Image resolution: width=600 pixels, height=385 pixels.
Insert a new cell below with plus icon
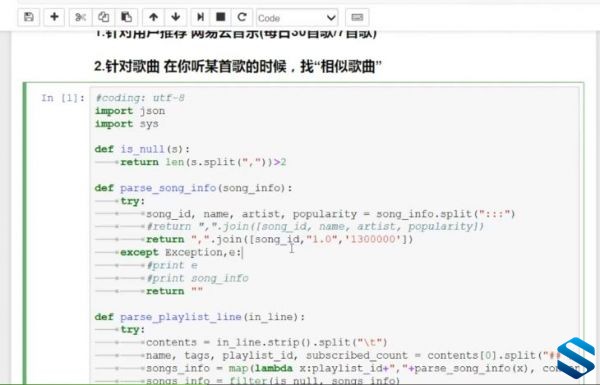coord(54,18)
